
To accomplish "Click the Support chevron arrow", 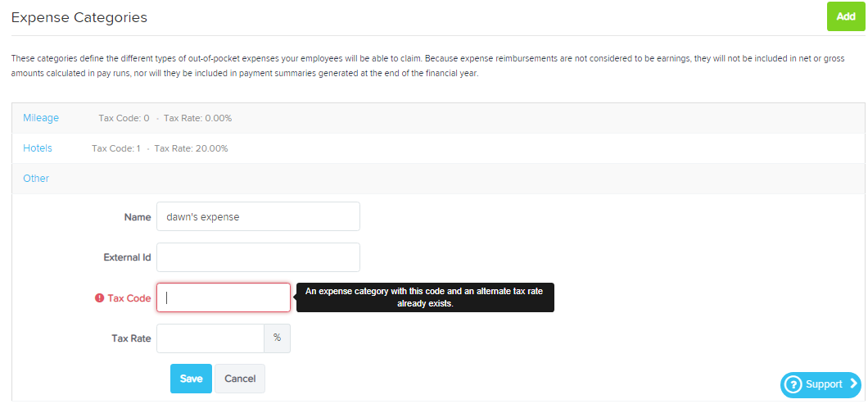I will coord(853,384).
